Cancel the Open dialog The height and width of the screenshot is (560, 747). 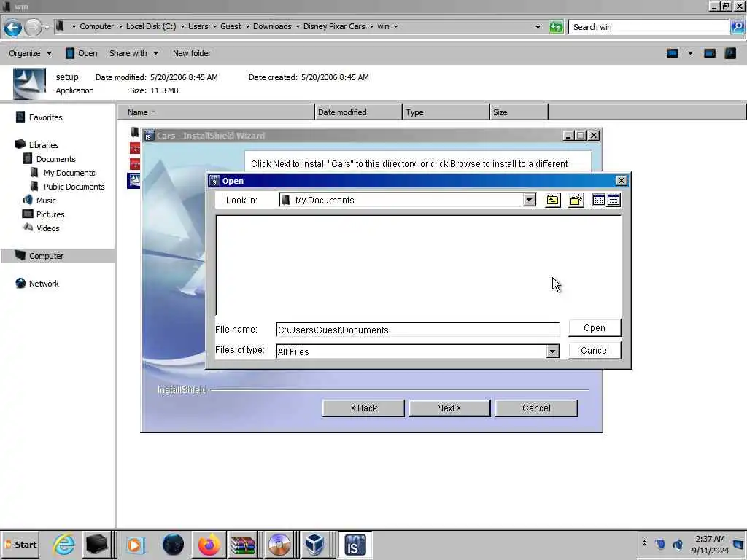click(595, 351)
